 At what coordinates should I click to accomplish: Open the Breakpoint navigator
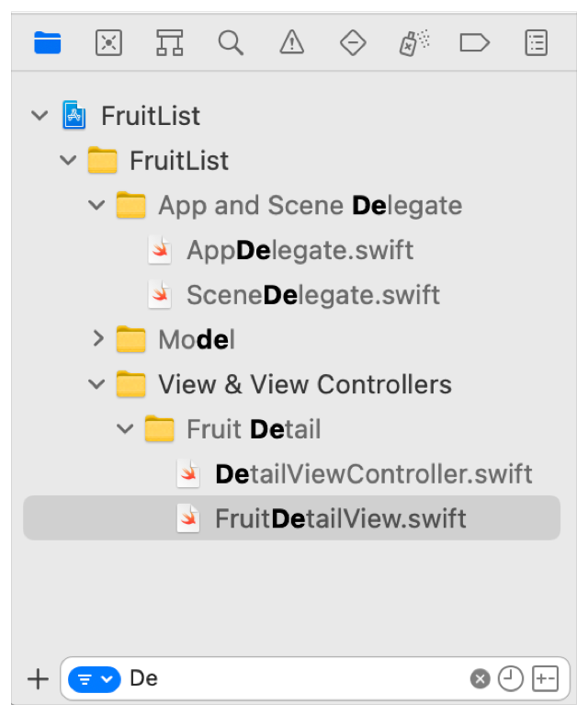pos(474,42)
